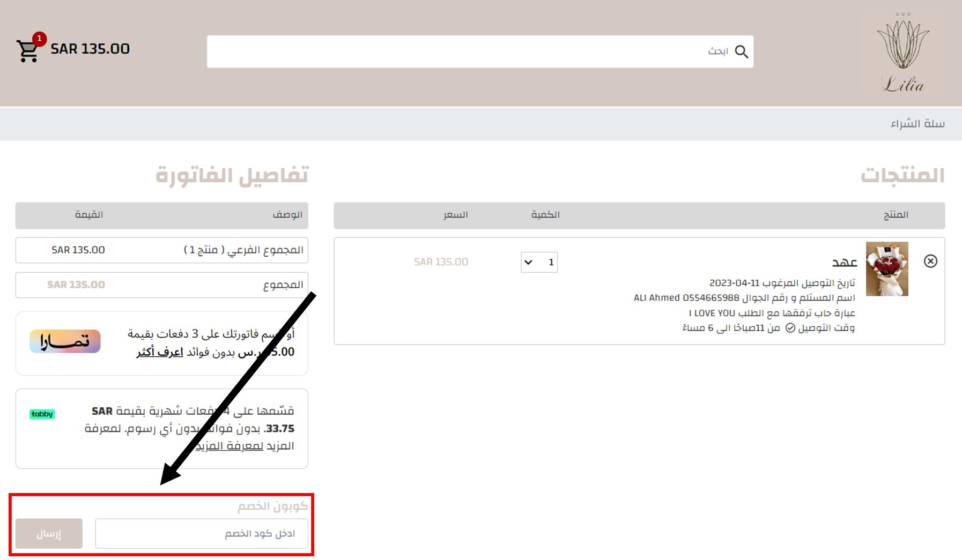The height and width of the screenshot is (560, 962).
Task: Click the red cart badge showing 1
Action: click(x=40, y=38)
